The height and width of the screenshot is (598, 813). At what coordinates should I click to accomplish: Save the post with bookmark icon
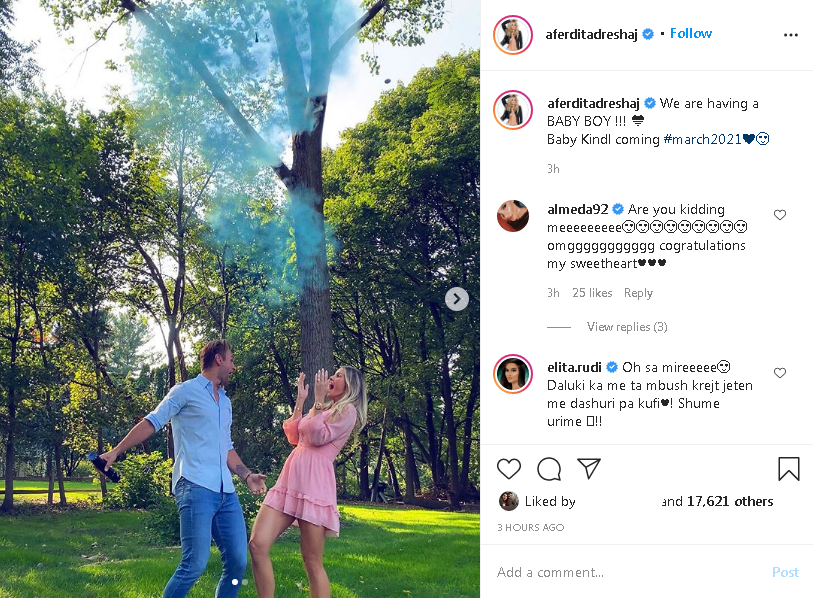click(788, 469)
